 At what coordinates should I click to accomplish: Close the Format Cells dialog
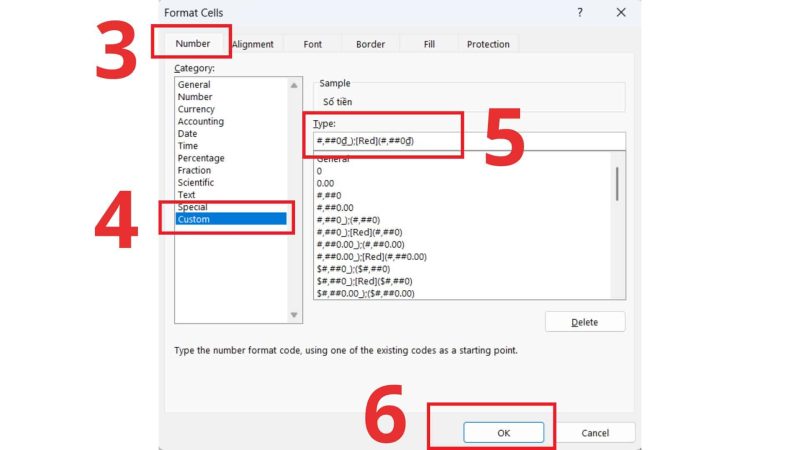click(621, 13)
